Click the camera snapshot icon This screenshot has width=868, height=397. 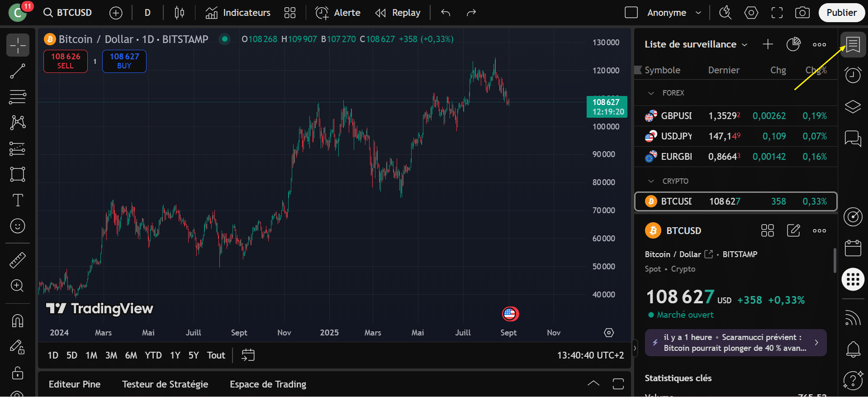point(802,13)
